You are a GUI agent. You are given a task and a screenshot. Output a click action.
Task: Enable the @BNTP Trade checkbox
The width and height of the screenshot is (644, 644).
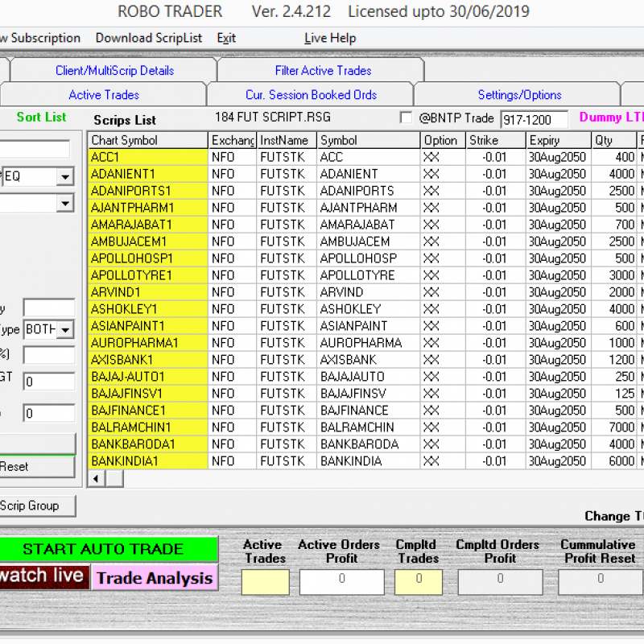point(407,118)
